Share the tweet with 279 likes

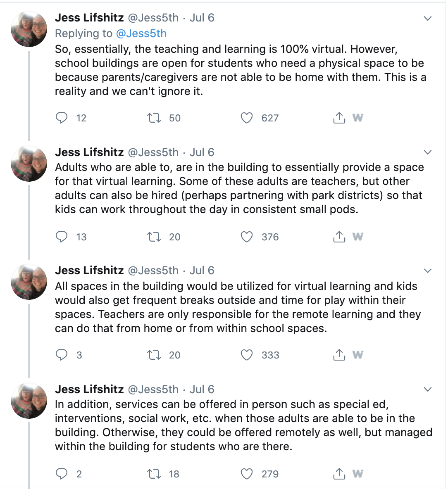click(x=339, y=474)
